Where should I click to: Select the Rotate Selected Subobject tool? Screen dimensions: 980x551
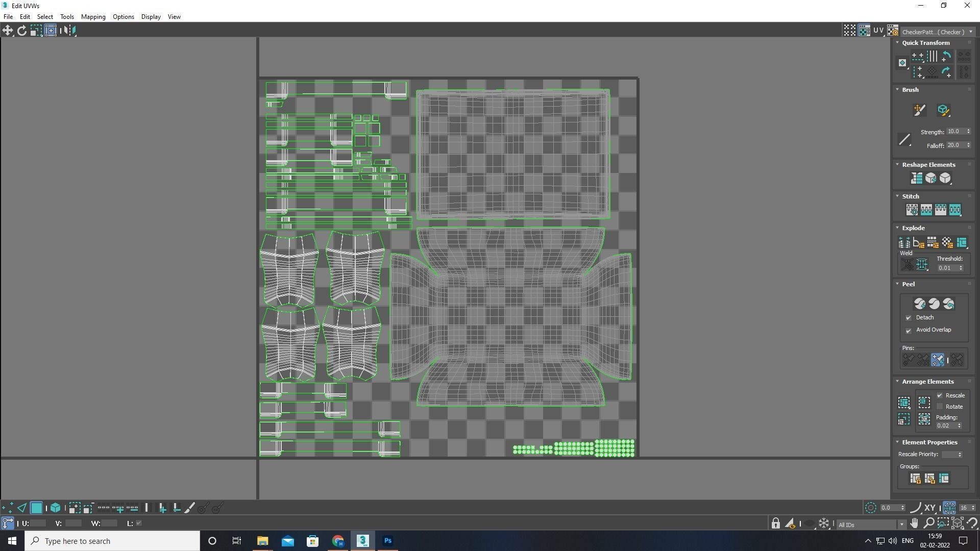(22, 31)
